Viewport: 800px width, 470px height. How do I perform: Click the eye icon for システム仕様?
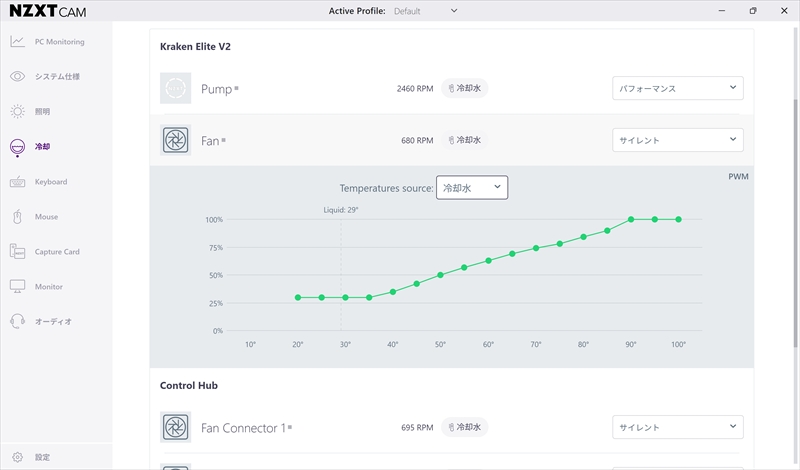coord(17,77)
